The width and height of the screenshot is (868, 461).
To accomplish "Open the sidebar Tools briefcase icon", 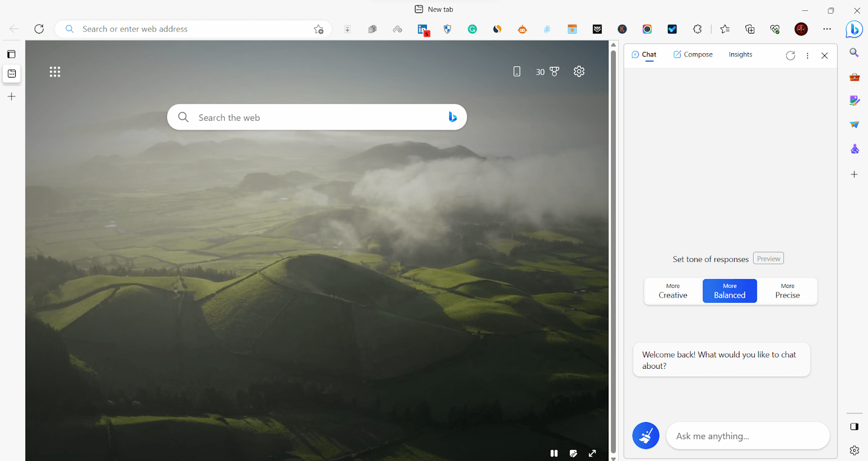I will click(x=854, y=77).
